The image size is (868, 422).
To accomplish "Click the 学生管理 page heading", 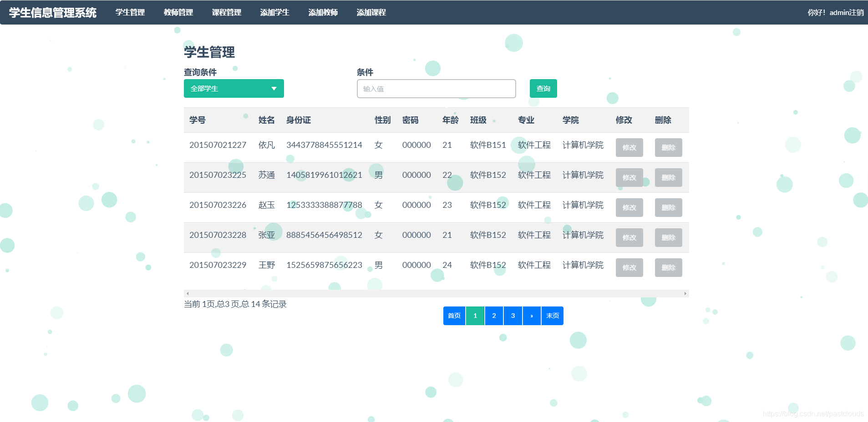I will tap(209, 52).
